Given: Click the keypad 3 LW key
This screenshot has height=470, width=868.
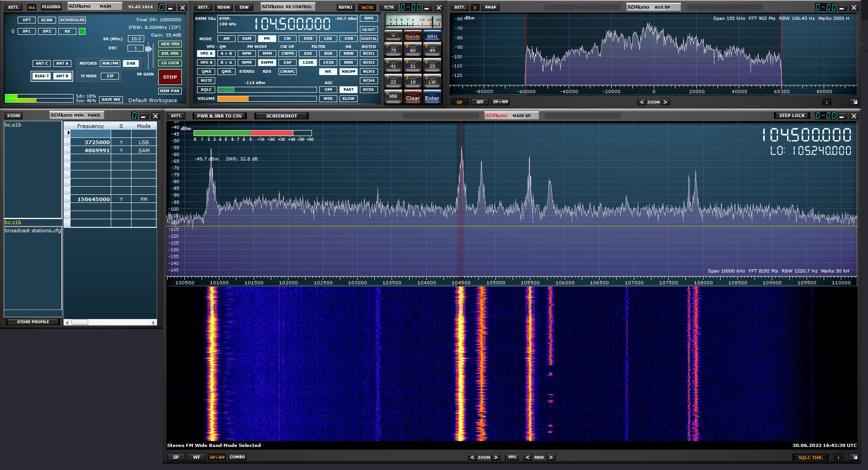Looking at the screenshot, I should click(432, 80).
